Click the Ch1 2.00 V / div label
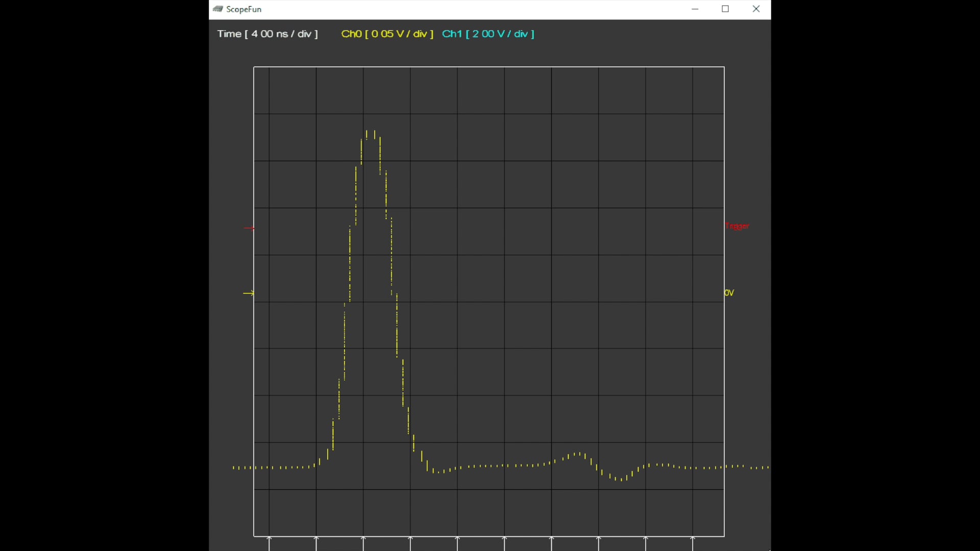This screenshot has width=980, height=551. [x=488, y=34]
